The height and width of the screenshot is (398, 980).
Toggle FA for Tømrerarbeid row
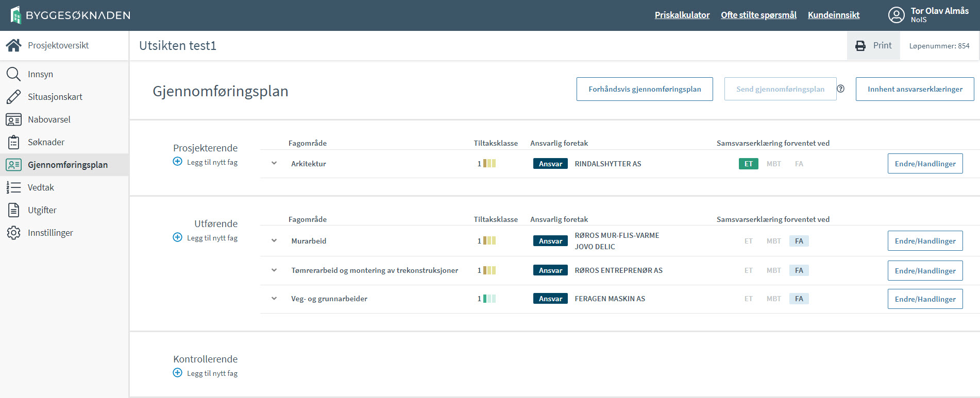pos(799,270)
